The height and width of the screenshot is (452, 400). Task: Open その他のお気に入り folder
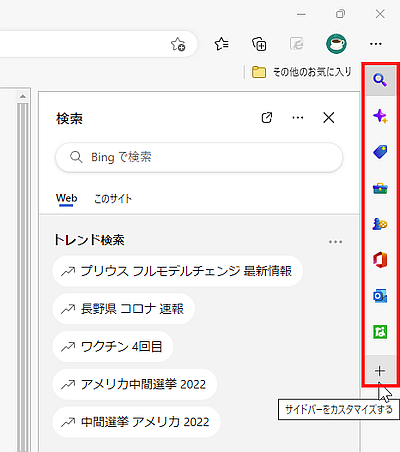[302, 72]
